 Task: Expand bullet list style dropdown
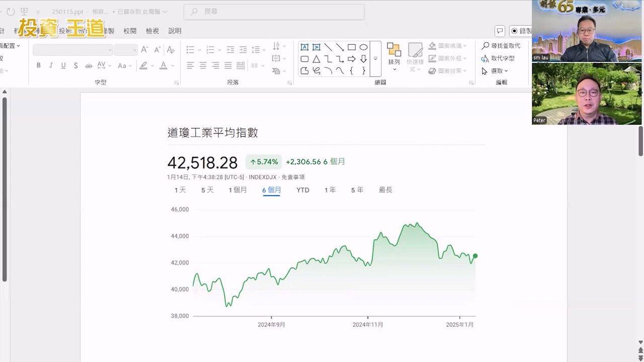coord(200,49)
